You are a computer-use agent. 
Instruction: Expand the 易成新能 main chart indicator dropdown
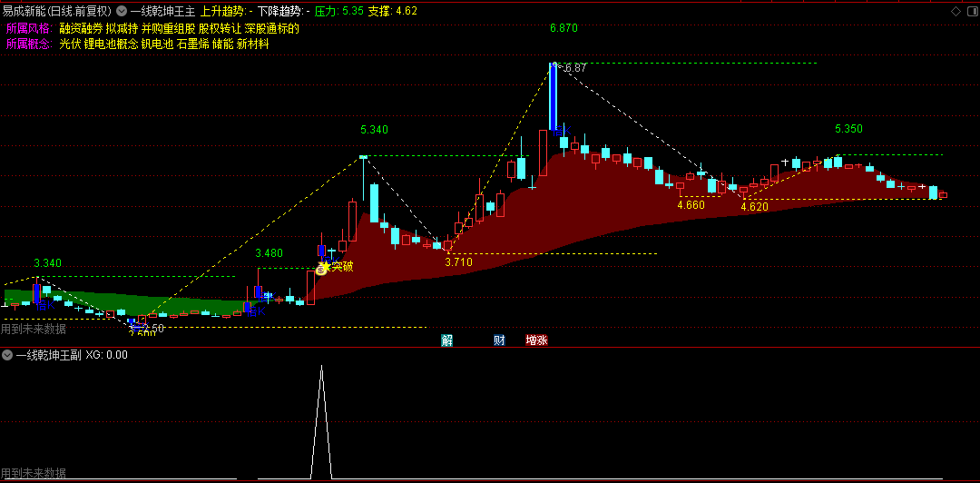click(121, 11)
